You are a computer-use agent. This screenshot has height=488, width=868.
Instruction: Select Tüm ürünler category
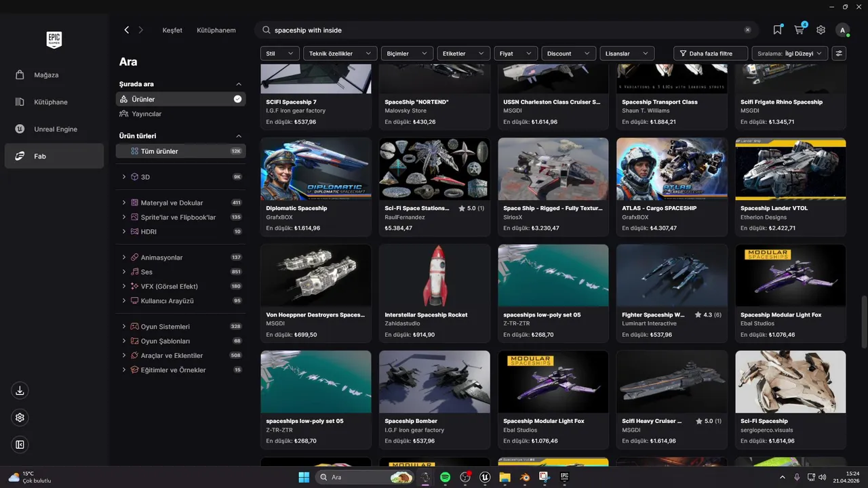(180, 151)
